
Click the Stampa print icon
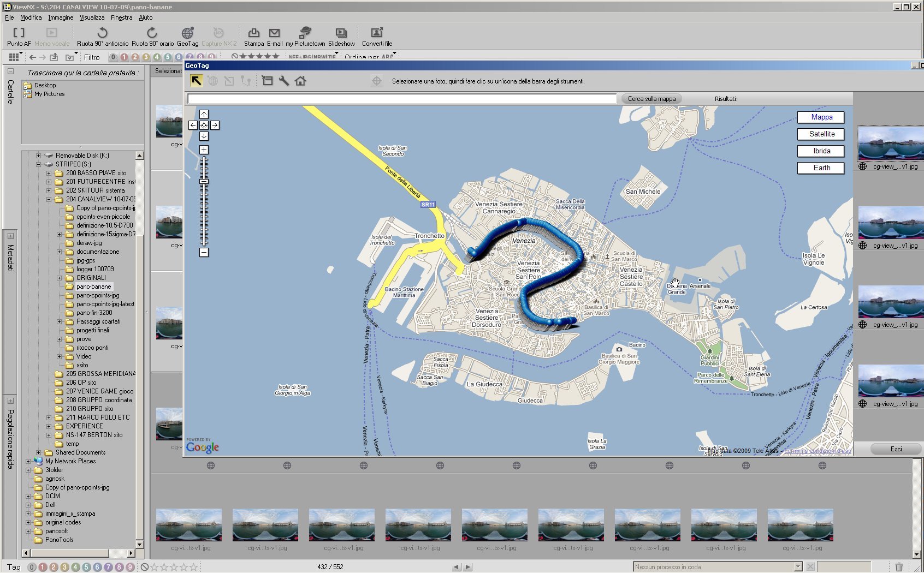254,33
